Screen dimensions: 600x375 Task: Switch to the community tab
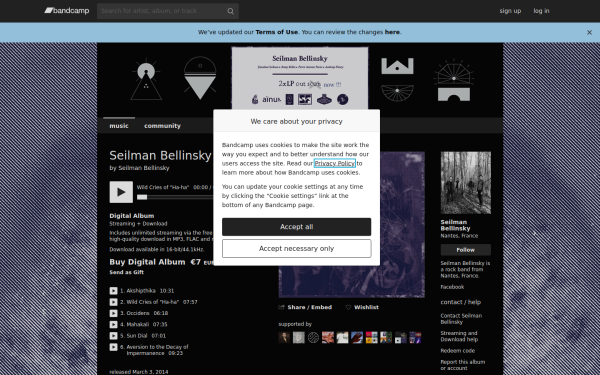[x=162, y=126]
